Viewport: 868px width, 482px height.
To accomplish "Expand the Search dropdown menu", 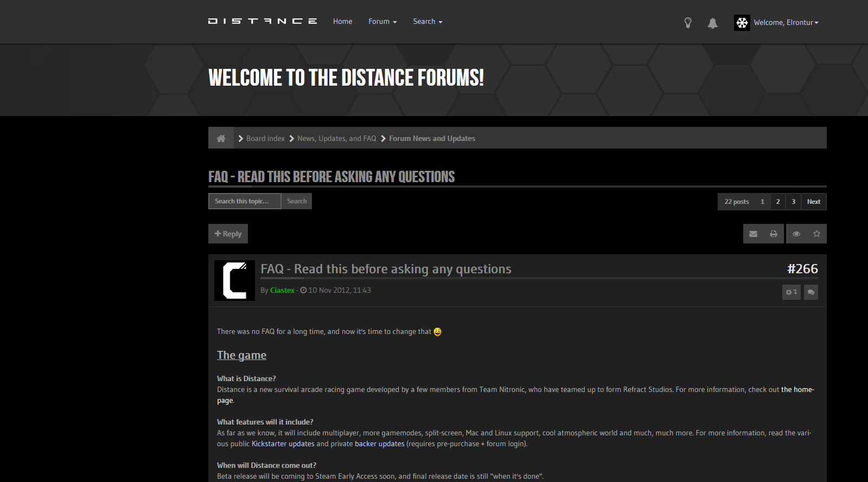I will pyautogui.click(x=427, y=22).
